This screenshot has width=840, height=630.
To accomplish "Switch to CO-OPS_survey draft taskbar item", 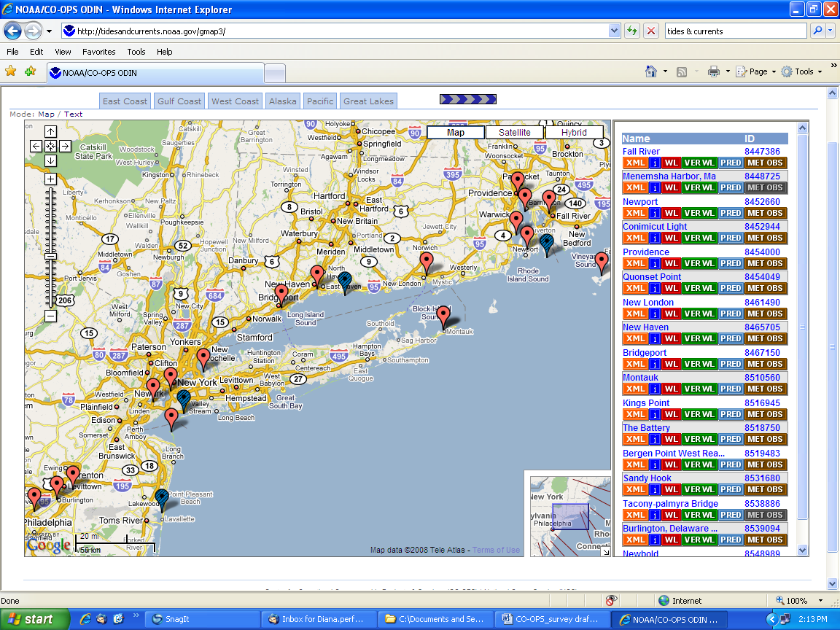I will point(552,619).
